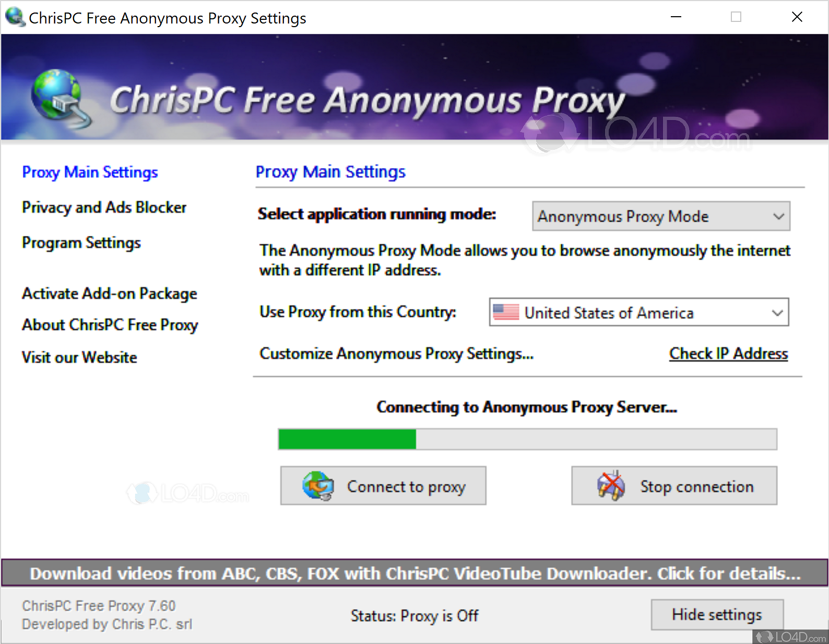Screen dimensions: 829x644
Task: Select United States of America country box
Action: 639,312
